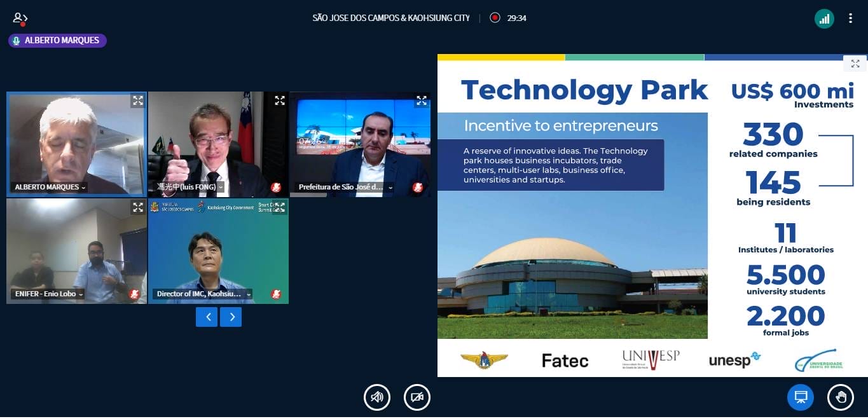The height and width of the screenshot is (419, 868).
Task: Go to the previous page of webcams
Action: pos(207,317)
